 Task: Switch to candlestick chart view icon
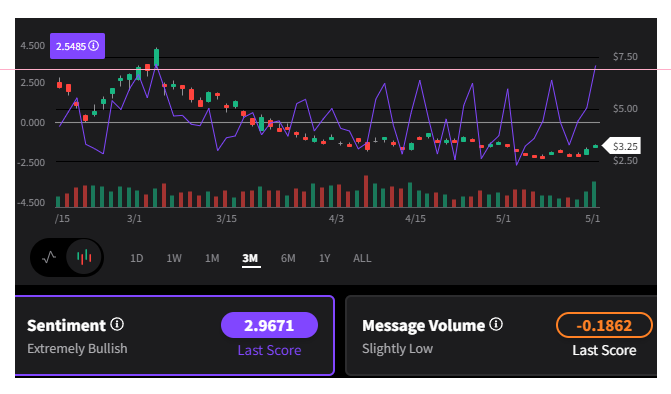tap(84, 257)
